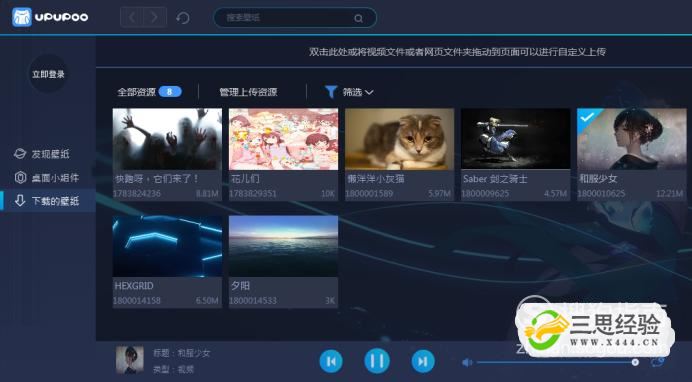Click the upupoo logo icon

[22, 17]
